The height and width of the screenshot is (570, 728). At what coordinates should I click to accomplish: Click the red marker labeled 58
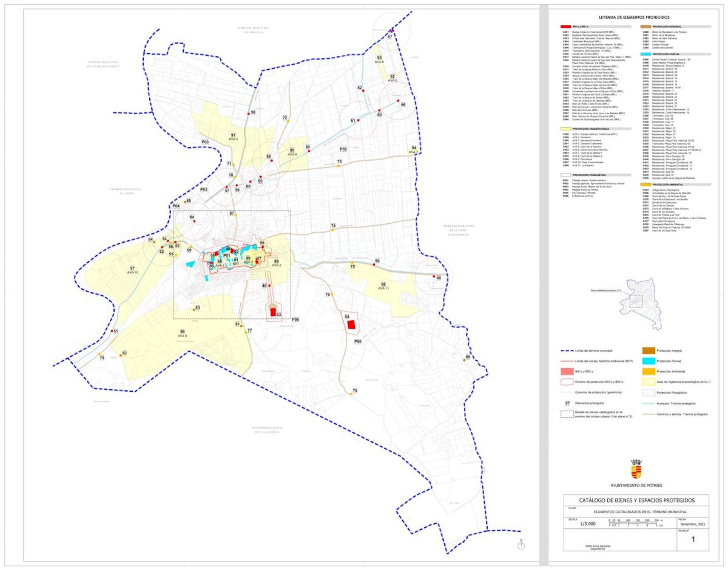pos(248,113)
